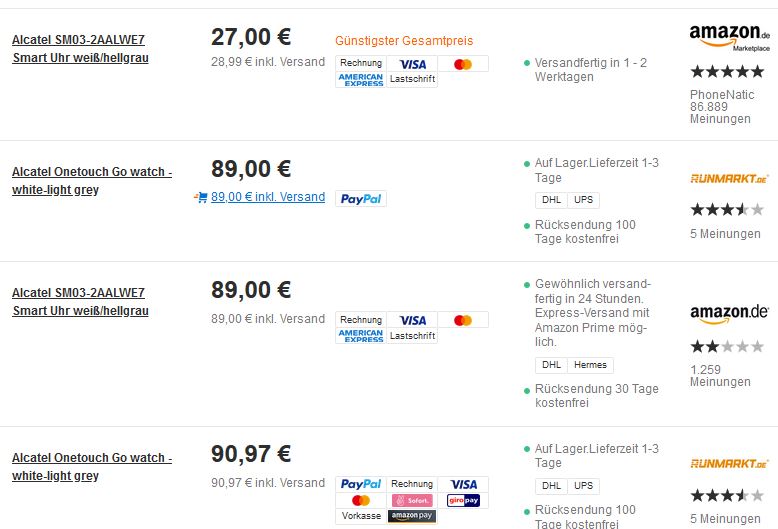Click the Sofort payment icon

[x=412, y=500]
